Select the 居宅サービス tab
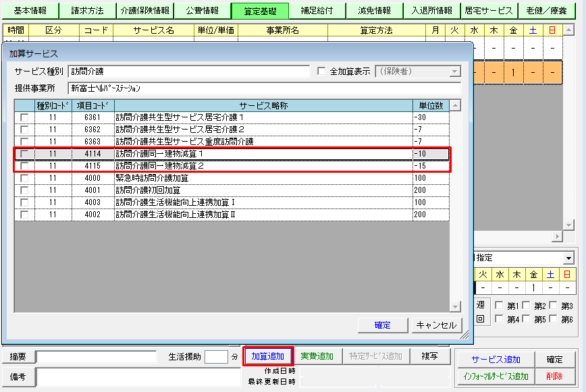Screen dimensions: 586x392 (489, 11)
